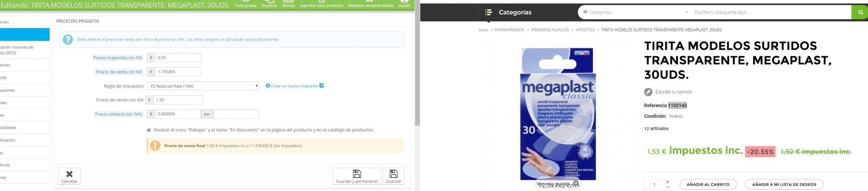Open Ventas in the top toolbar

point(288,4)
